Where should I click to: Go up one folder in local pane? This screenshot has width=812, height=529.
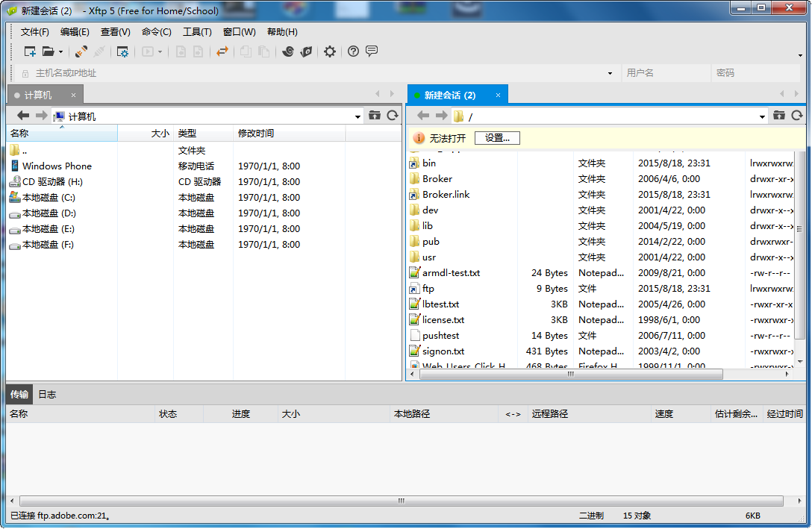(x=374, y=116)
